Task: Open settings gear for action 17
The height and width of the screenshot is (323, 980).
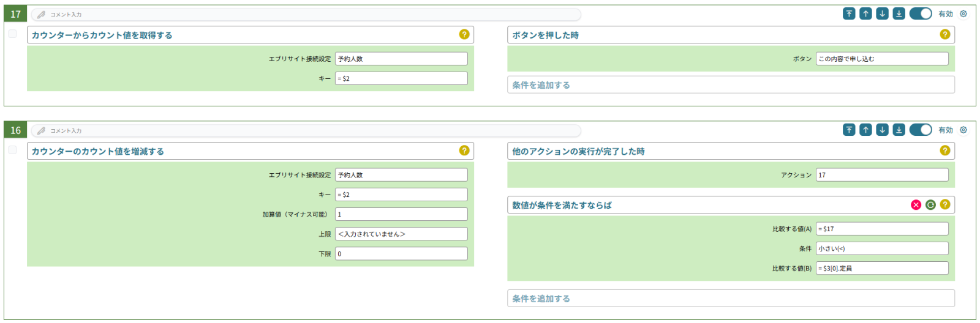Action: [x=963, y=13]
